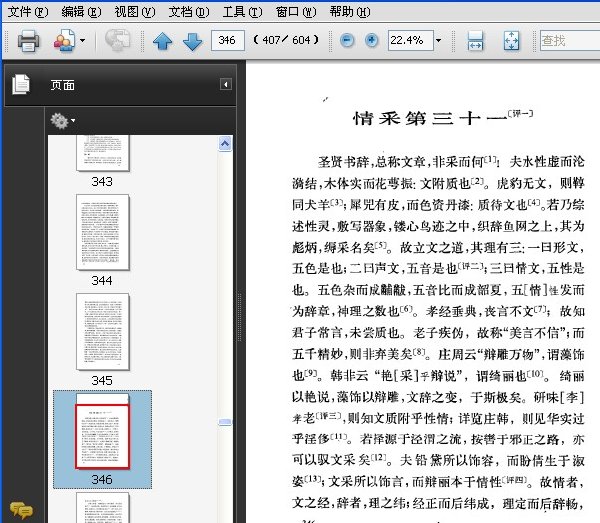
Task: Click thumbnail scrollbar up arrow
Action: pos(225,143)
